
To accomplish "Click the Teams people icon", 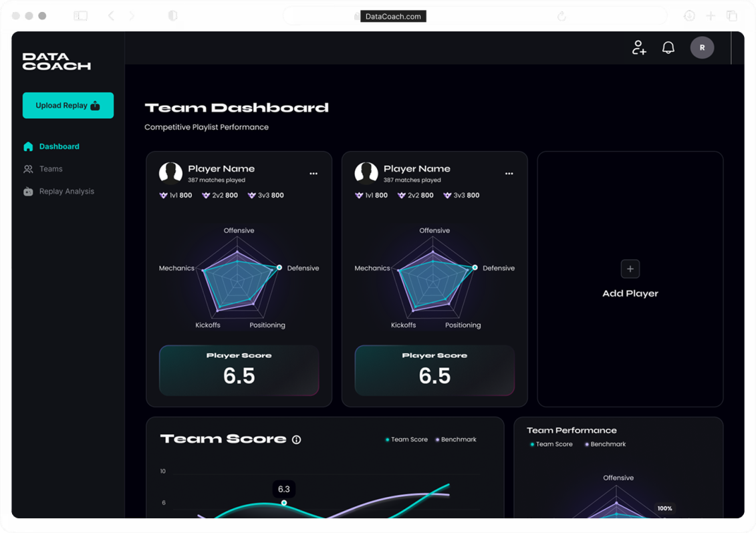I will click(28, 169).
